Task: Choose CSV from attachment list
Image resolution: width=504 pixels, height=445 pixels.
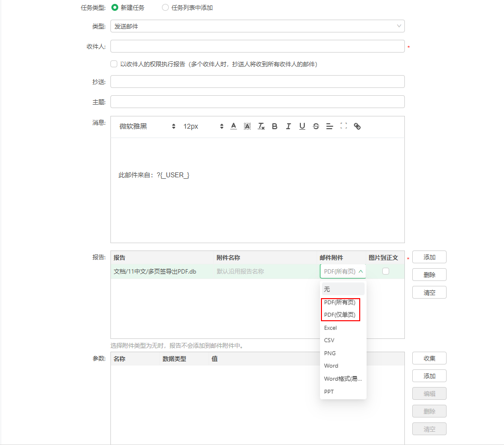Action: click(343, 340)
